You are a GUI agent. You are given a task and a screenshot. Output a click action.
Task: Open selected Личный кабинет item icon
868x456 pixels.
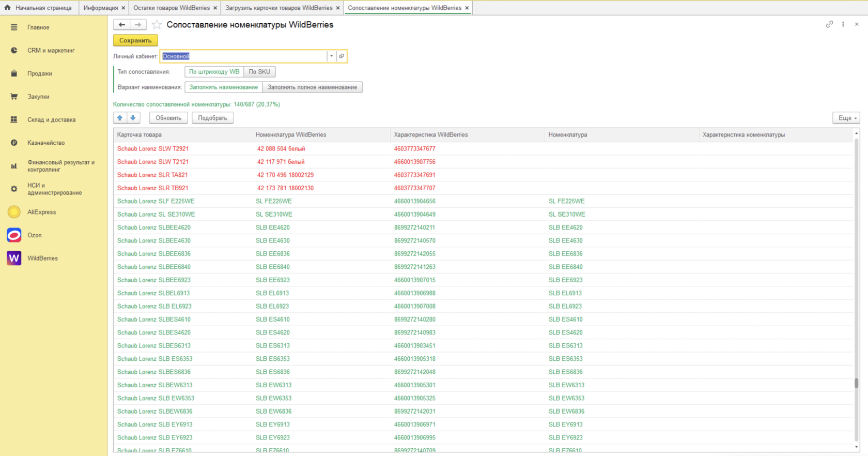342,56
